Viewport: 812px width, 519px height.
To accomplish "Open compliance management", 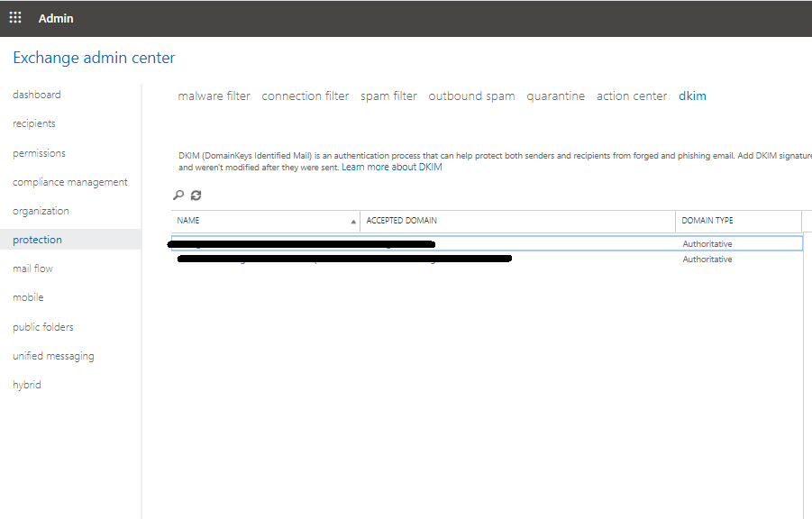I will (x=70, y=182).
